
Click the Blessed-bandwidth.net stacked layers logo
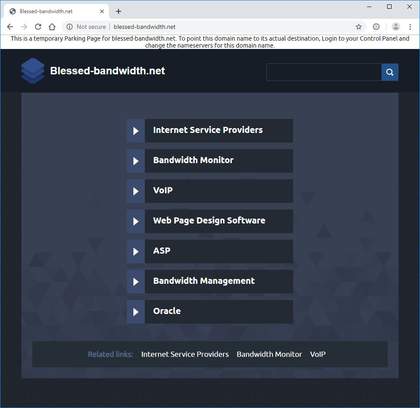click(x=32, y=71)
